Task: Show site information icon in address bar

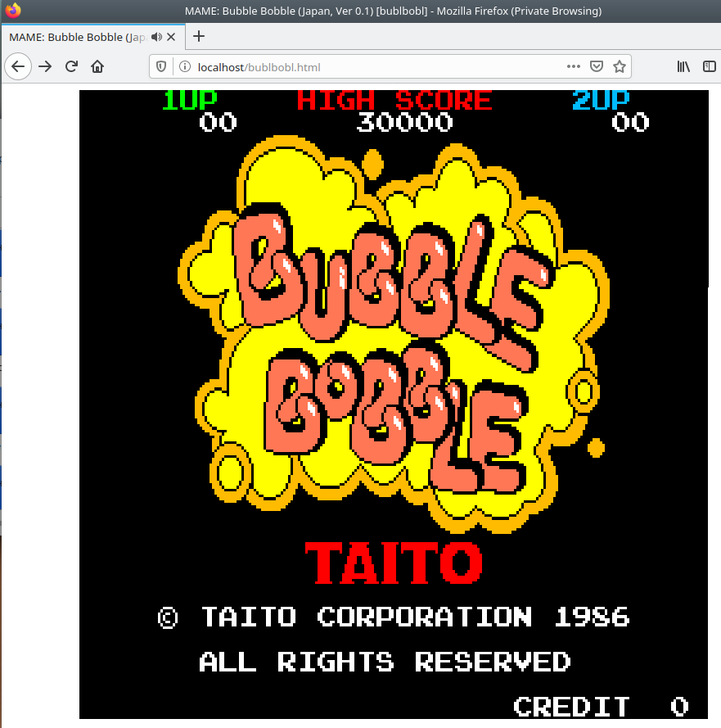Action: coord(185,67)
